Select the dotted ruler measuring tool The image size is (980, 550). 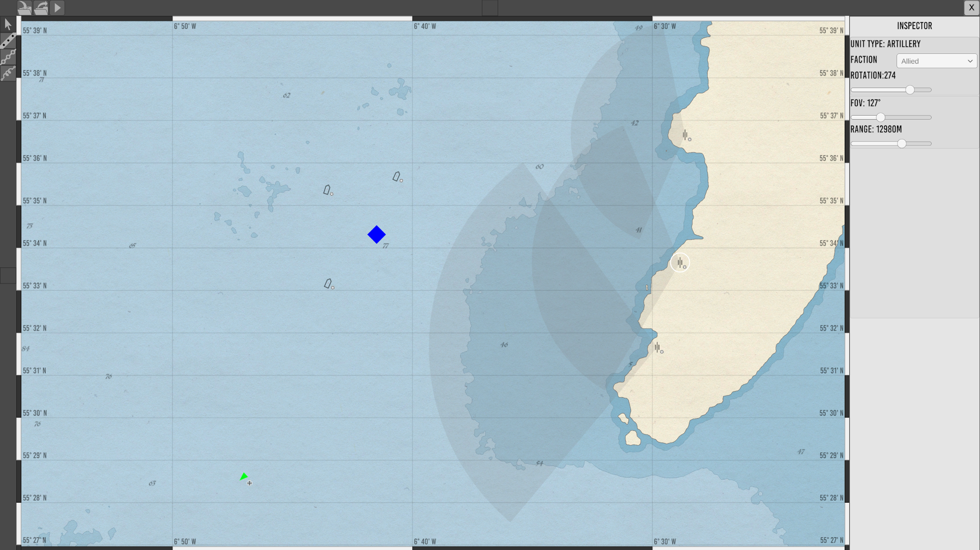click(8, 41)
